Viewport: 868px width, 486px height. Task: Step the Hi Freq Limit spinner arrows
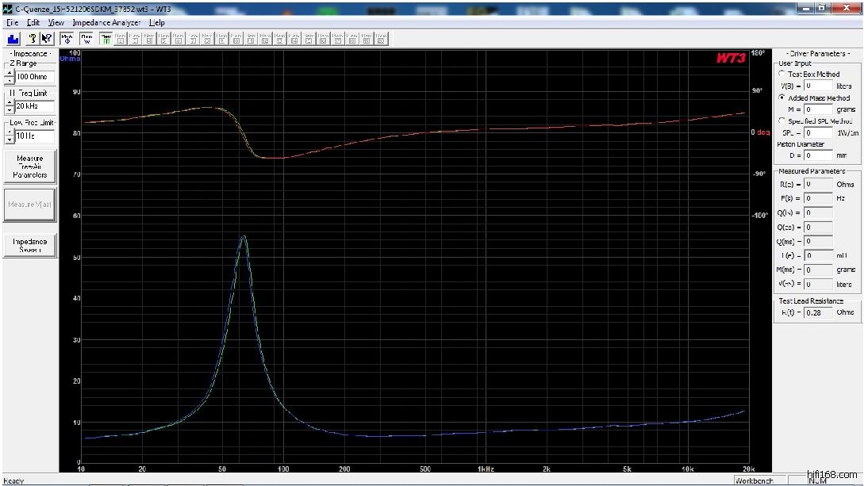click(x=10, y=106)
